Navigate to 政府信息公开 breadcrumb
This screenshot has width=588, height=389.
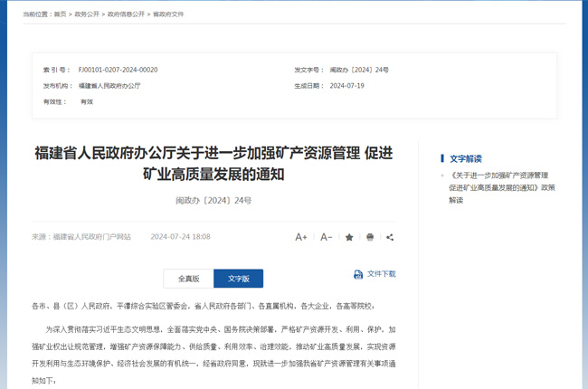point(125,14)
